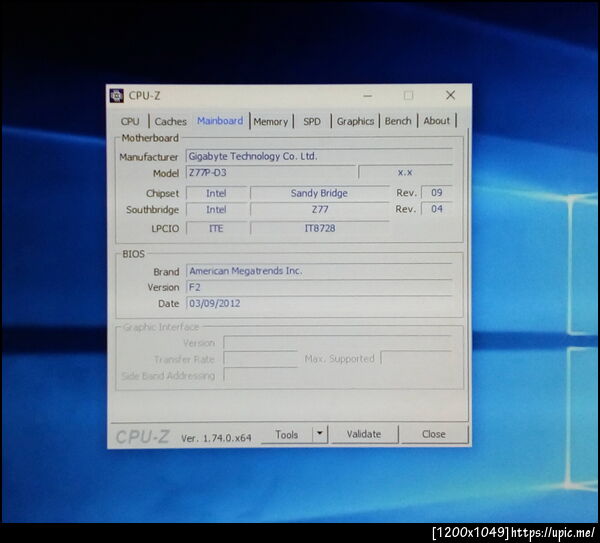Select the Mainboard tab
The height and width of the screenshot is (543, 600).
pyautogui.click(x=220, y=121)
